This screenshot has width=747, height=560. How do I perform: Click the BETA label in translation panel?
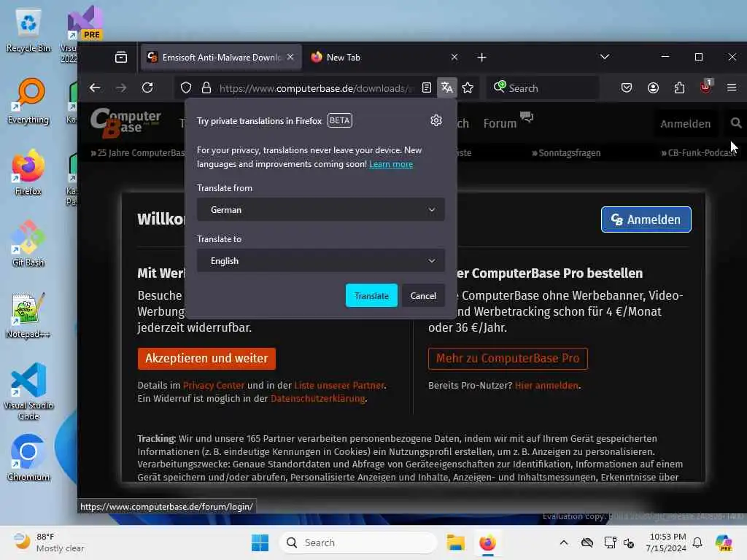coord(340,120)
